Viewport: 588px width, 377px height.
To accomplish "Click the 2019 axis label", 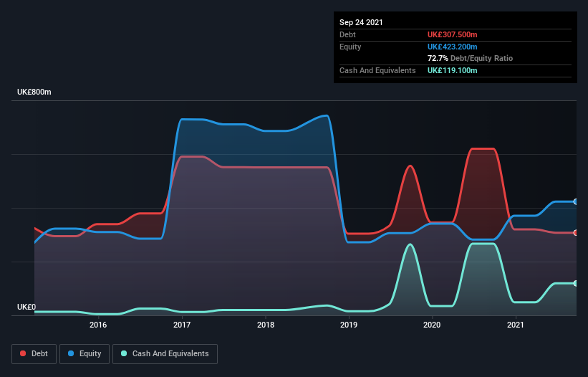I will click(x=349, y=325).
